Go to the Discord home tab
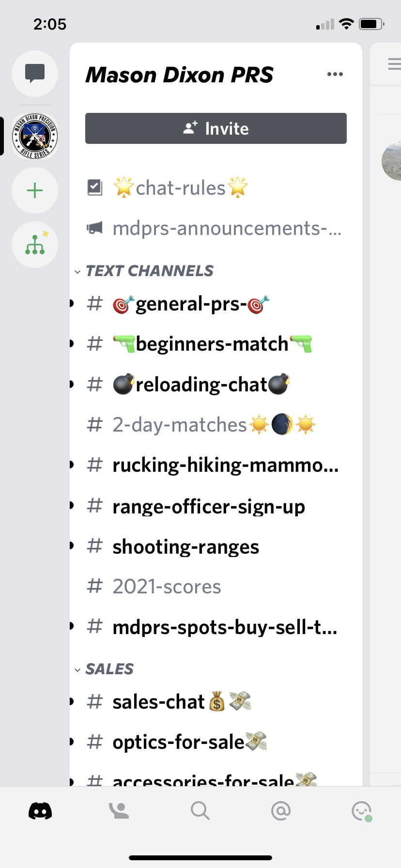 point(40,810)
